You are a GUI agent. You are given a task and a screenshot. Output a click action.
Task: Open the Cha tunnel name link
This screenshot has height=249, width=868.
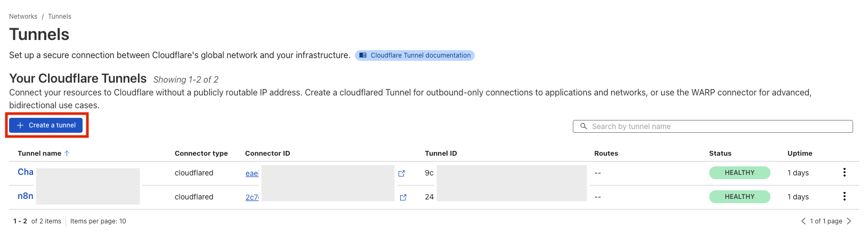click(26, 172)
